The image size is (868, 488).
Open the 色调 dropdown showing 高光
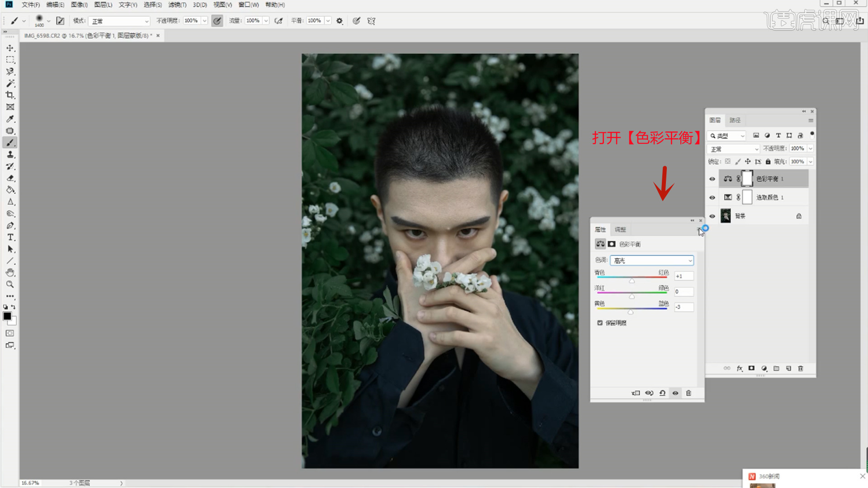click(x=651, y=260)
